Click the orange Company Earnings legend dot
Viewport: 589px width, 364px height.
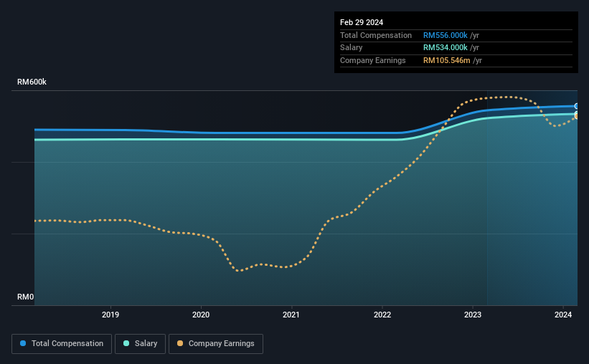pos(180,343)
